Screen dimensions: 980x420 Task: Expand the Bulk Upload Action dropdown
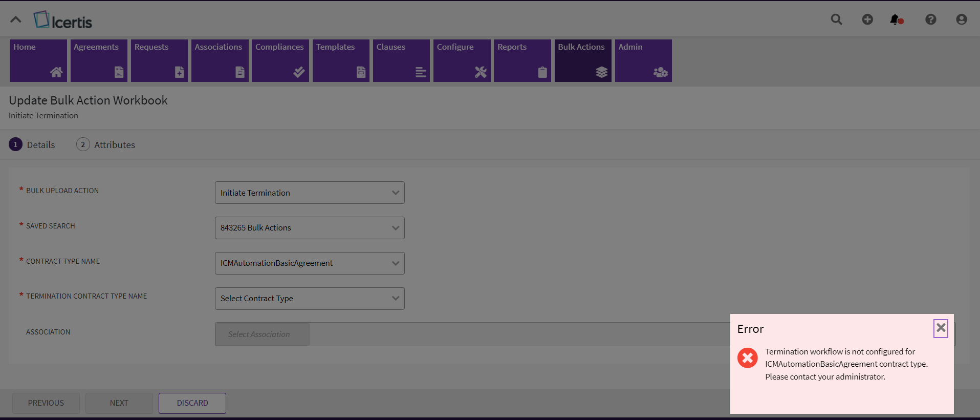pos(310,193)
